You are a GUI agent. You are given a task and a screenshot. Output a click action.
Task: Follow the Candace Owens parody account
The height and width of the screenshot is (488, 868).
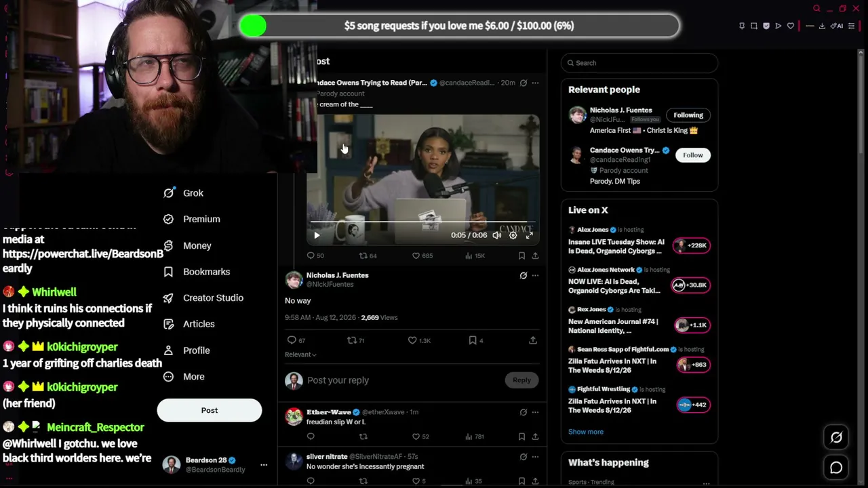pos(693,155)
